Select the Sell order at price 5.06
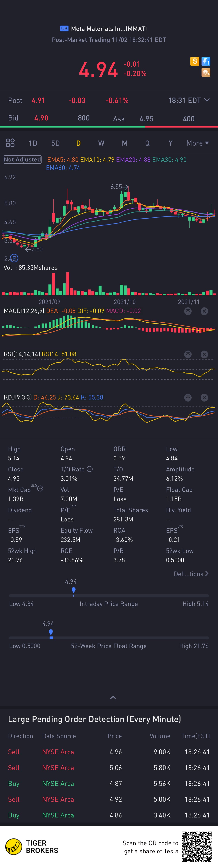 (109, 768)
